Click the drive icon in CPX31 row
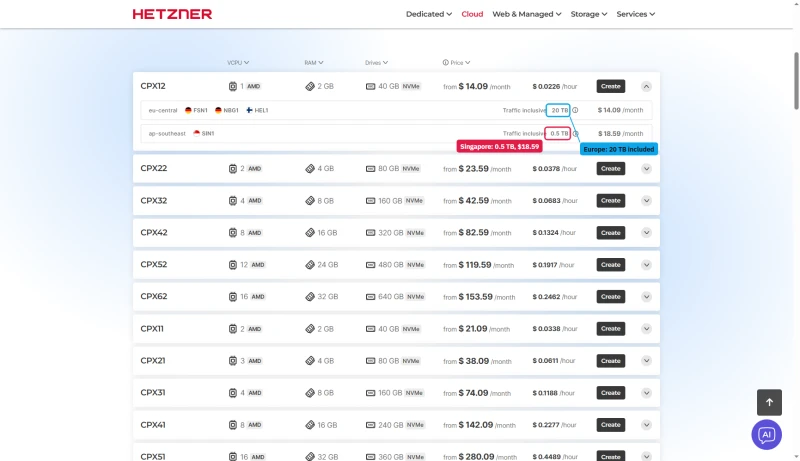This screenshot has width=800, height=461. coord(370,393)
